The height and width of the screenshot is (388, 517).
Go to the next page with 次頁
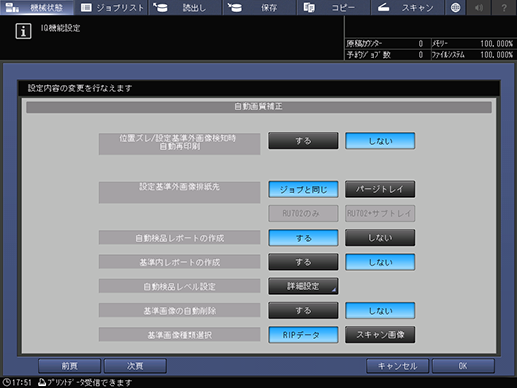pyautogui.click(x=135, y=366)
